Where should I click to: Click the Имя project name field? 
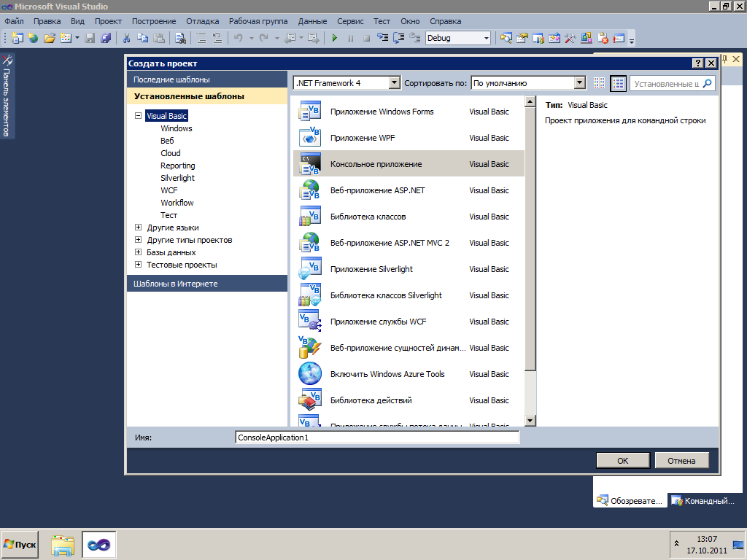(x=377, y=437)
